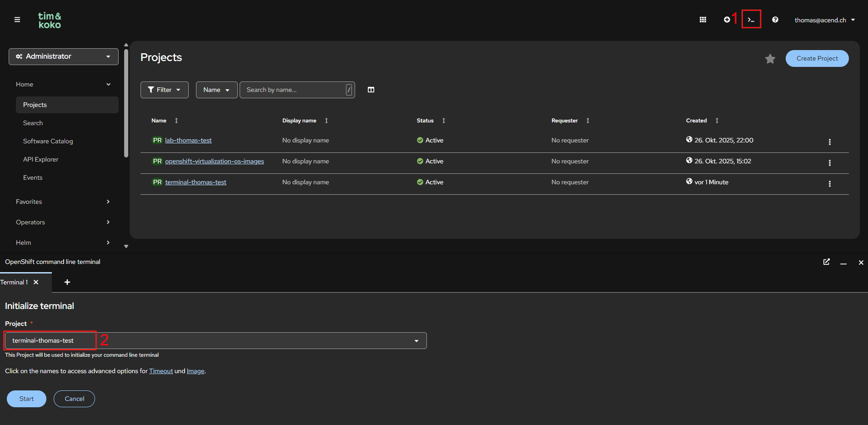Click the manage columns icon beside search
The height and width of the screenshot is (425, 868).
pos(371,90)
